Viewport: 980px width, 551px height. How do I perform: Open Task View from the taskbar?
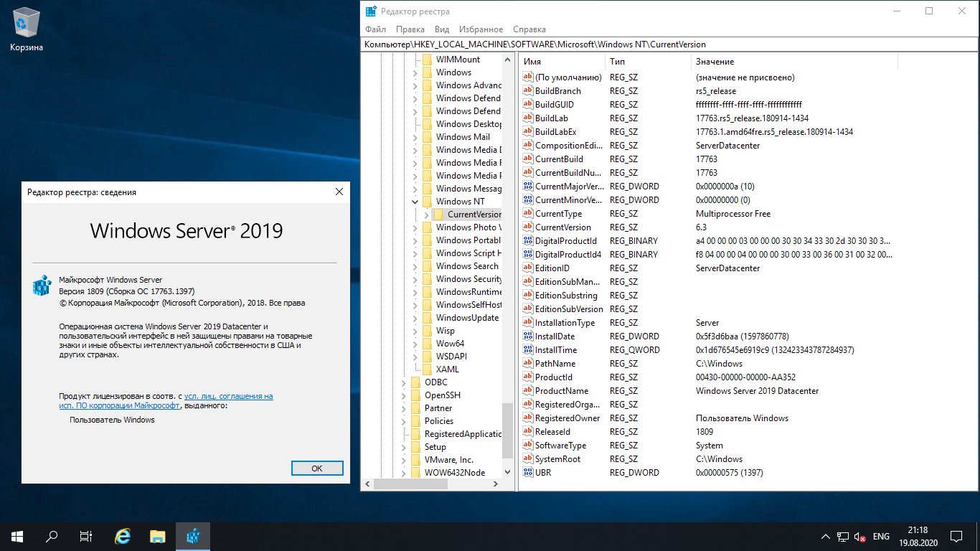85,536
